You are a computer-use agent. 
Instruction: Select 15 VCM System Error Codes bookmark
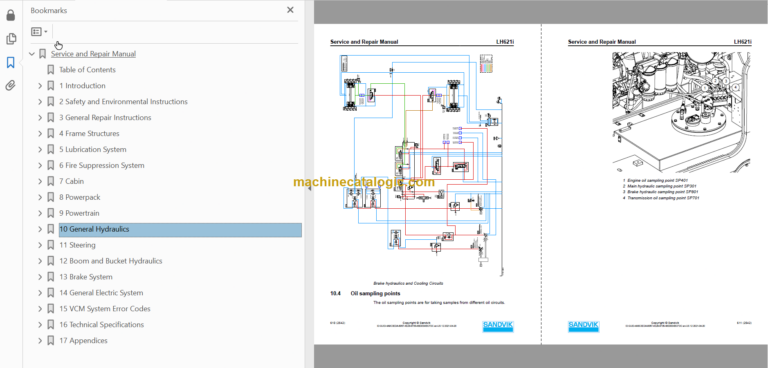click(x=105, y=309)
